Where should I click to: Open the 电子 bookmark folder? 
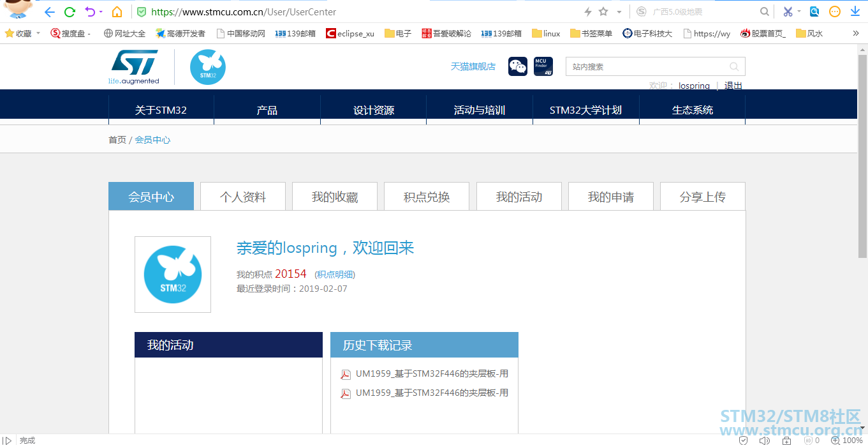(398, 33)
